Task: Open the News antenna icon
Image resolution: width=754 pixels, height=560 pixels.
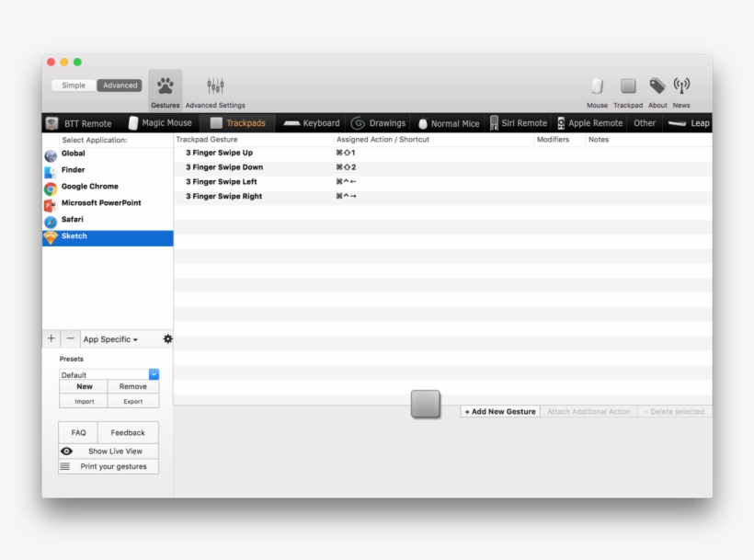Action: point(681,86)
